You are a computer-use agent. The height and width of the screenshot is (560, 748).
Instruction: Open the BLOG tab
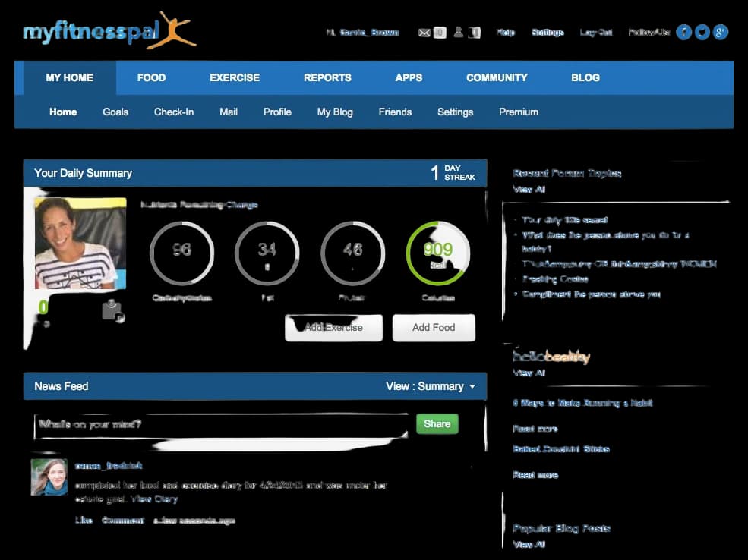point(585,77)
